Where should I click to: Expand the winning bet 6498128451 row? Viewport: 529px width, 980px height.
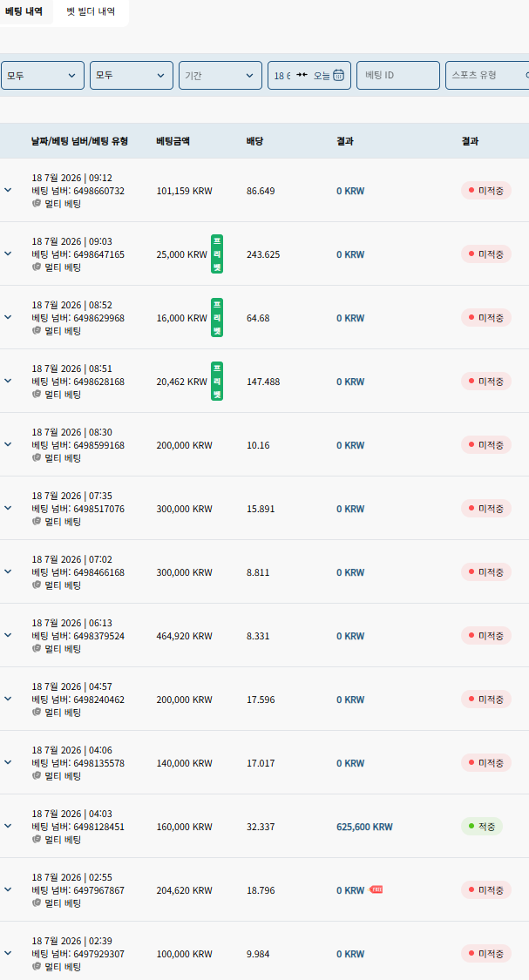point(8,826)
